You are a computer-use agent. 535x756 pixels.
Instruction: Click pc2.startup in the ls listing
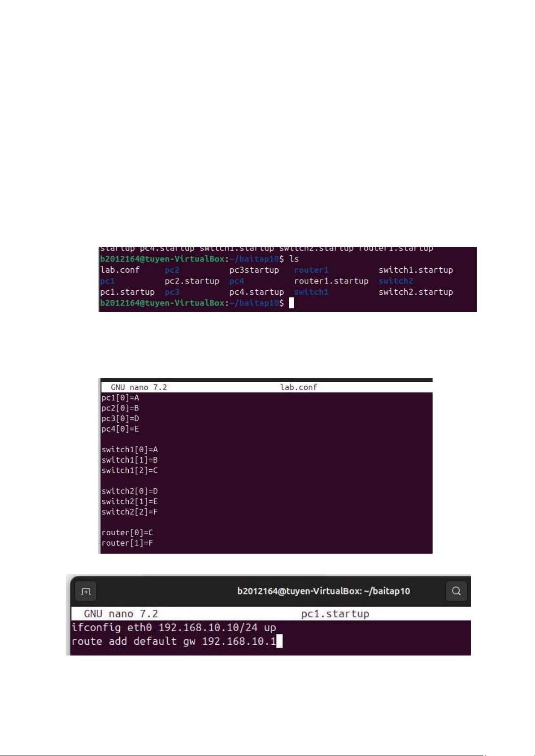point(192,281)
